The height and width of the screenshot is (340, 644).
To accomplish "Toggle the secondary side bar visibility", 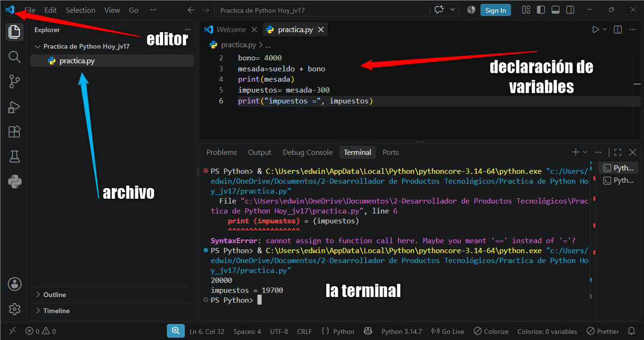I will pyautogui.click(x=570, y=10).
